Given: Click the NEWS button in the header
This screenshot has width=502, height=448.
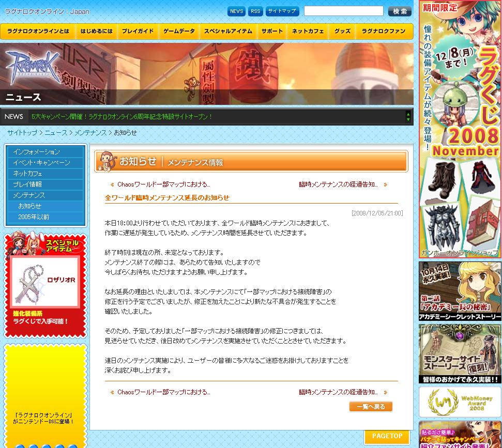Looking at the screenshot, I should [236, 11].
